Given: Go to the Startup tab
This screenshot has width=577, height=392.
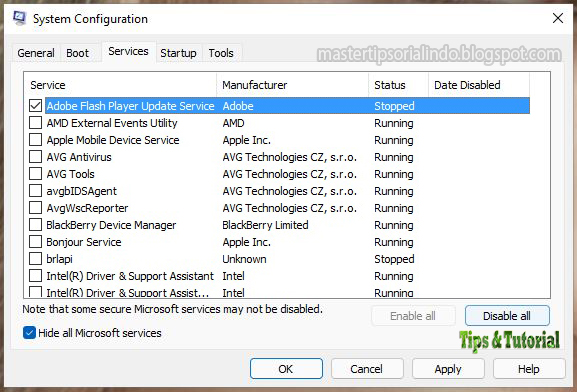Looking at the screenshot, I should (178, 53).
